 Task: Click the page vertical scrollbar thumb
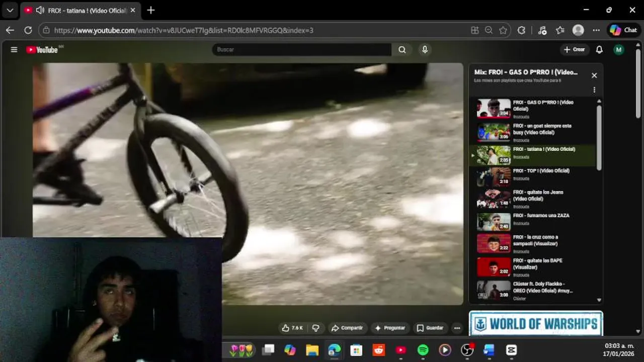pyautogui.click(x=638, y=83)
